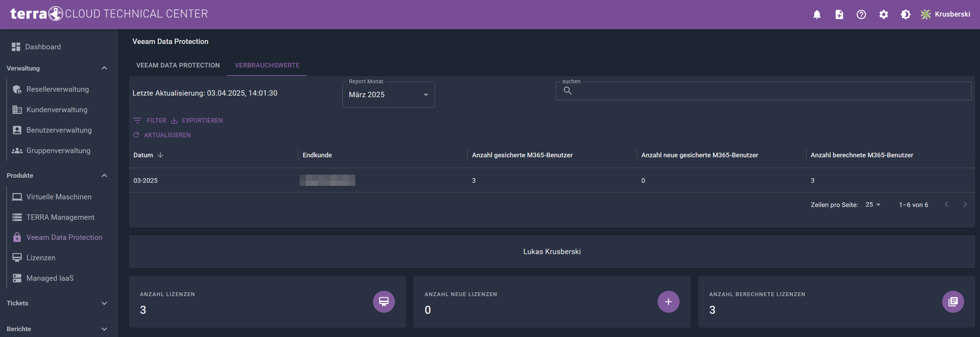Click the Veeam Data Protection lock icon
980x337 pixels.
coord(17,237)
